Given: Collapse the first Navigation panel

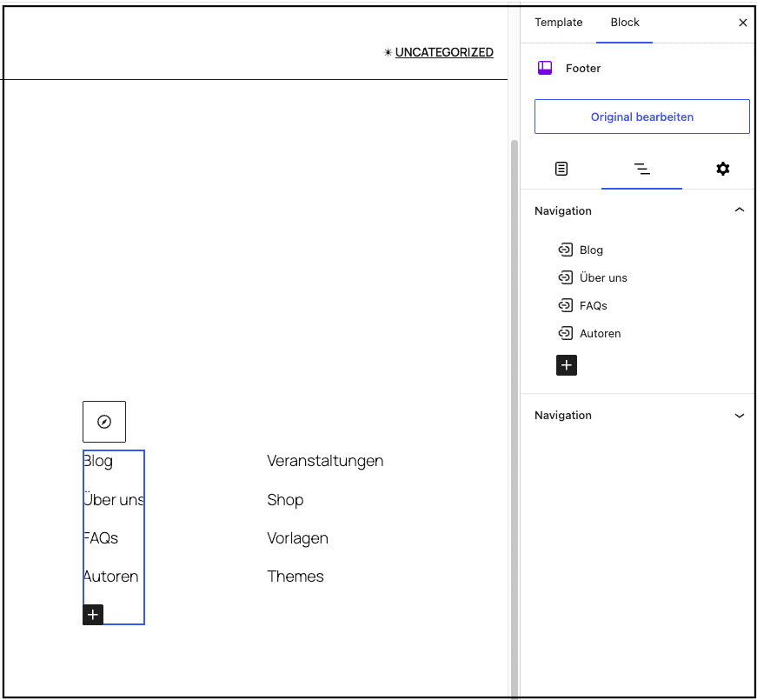Looking at the screenshot, I should click(739, 210).
